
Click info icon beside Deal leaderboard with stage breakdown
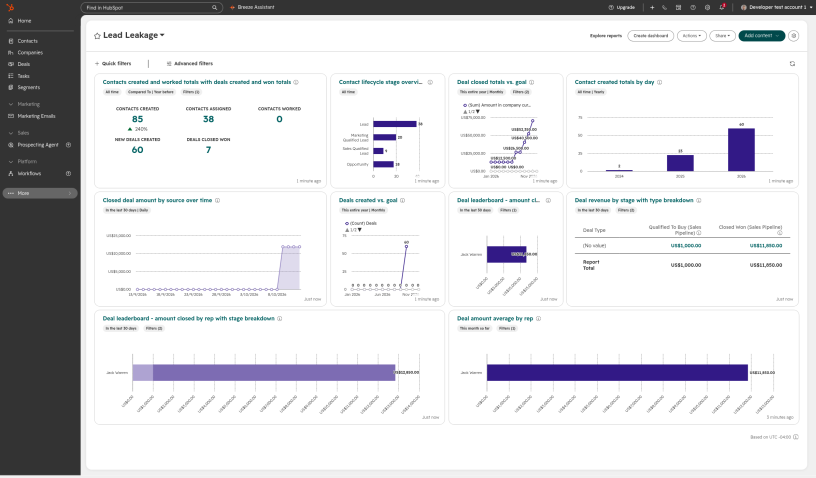pyautogui.click(x=279, y=318)
